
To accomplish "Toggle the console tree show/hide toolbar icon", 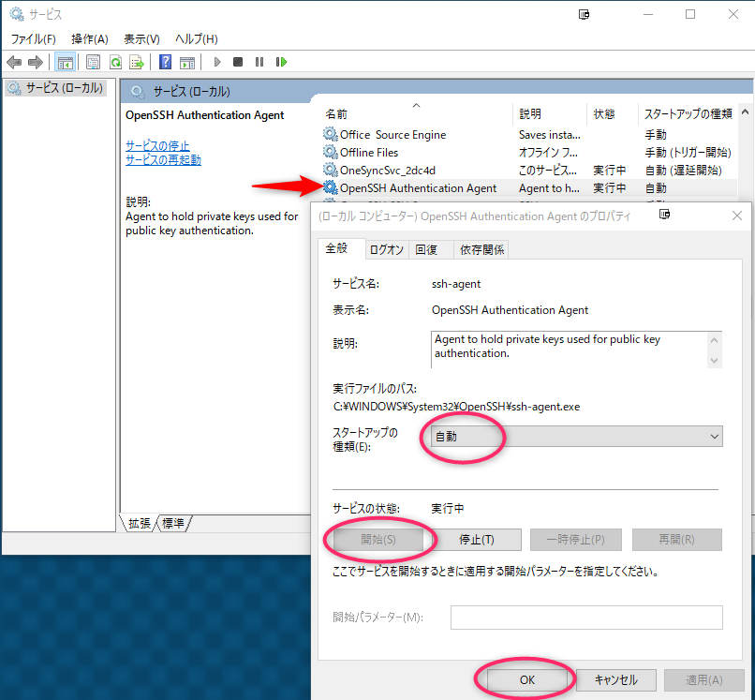I will tap(65, 62).
